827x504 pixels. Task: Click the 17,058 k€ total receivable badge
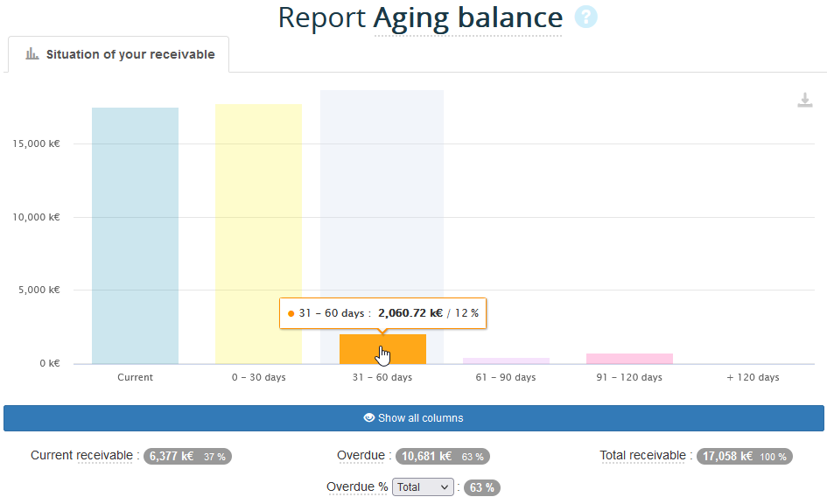coord(745,455)
